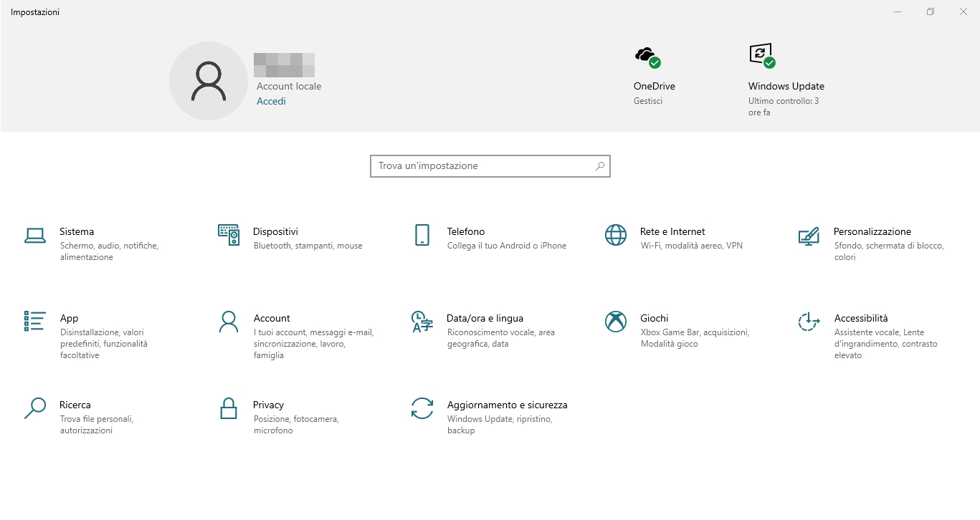Image resolution: width=980 pixels, height=520 pixels.
Task: Select the App category title
Action: click(70, 318)
